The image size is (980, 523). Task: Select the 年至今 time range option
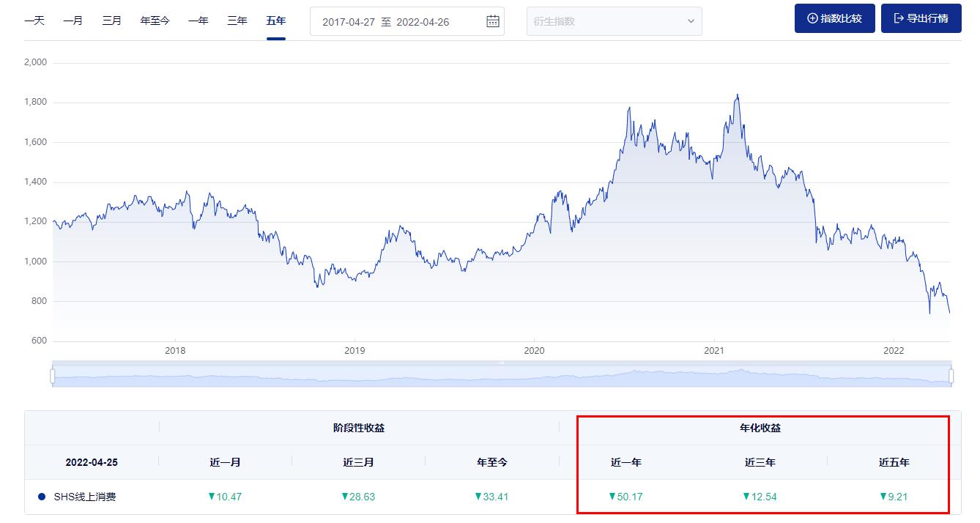[x=155, y=20]
